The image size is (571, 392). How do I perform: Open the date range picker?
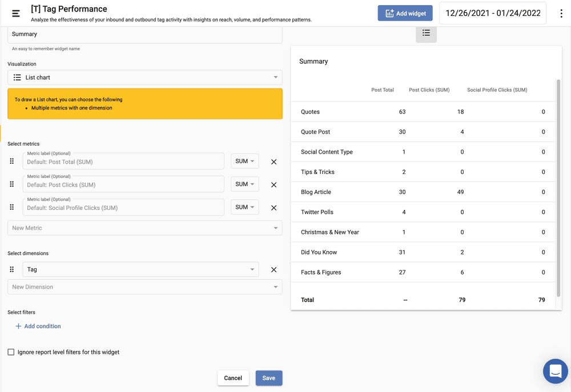tap(493, 13)
